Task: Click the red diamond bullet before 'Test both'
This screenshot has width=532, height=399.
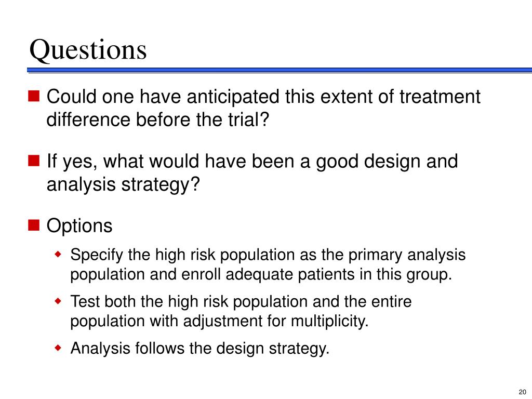Action: click(58, 301)
